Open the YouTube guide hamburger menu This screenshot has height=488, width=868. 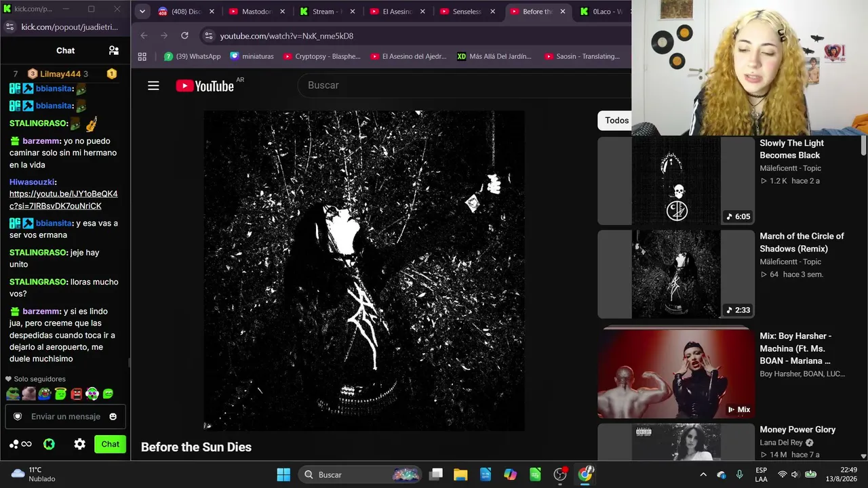point(153,85)
